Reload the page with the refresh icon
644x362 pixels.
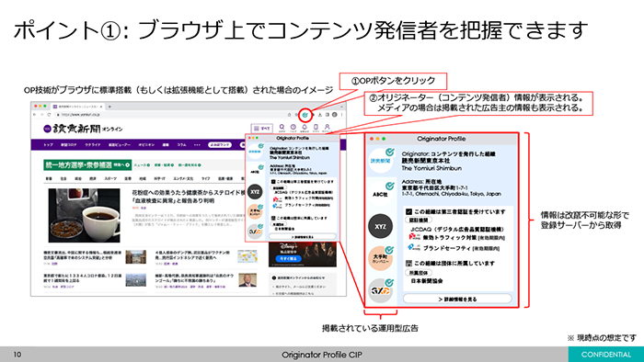pyautogui.click(x=49, y=114)
